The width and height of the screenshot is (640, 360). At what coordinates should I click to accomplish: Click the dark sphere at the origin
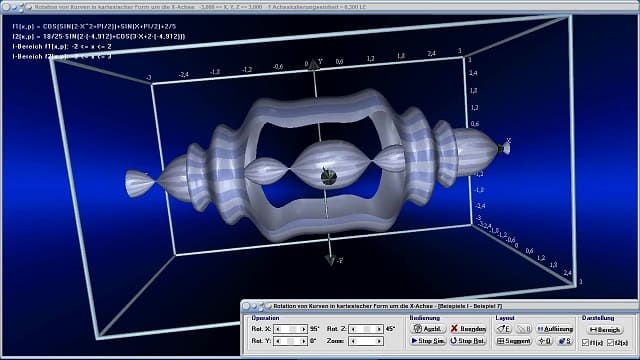328,176
